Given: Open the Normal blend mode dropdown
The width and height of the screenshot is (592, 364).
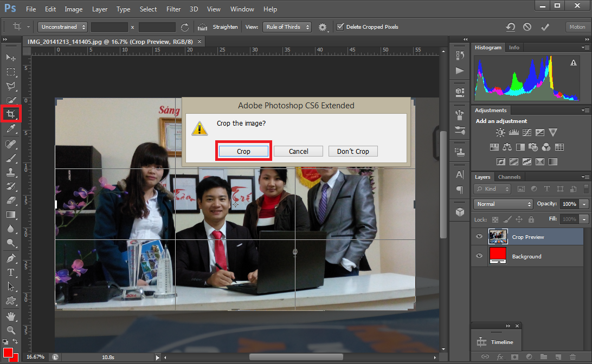Looking at the screenshot, I should pos(503,204).
